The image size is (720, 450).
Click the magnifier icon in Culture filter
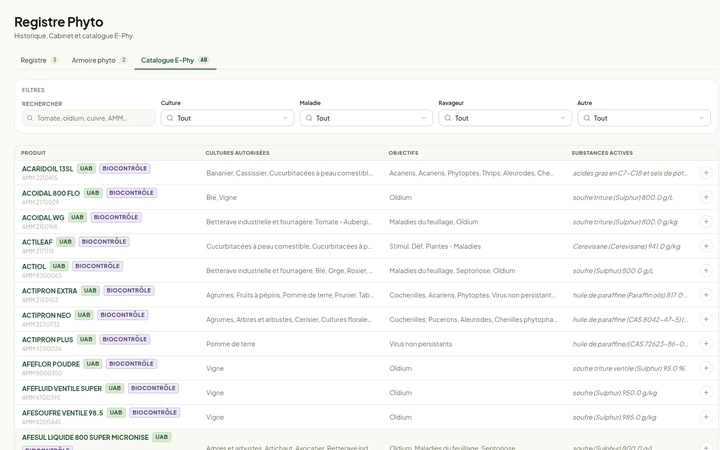click(170, 118)
